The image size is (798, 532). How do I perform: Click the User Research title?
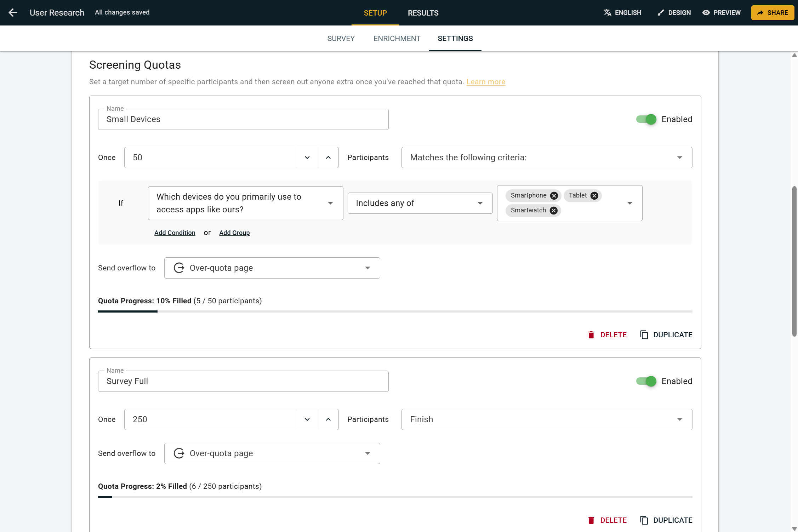click(57, 13)
